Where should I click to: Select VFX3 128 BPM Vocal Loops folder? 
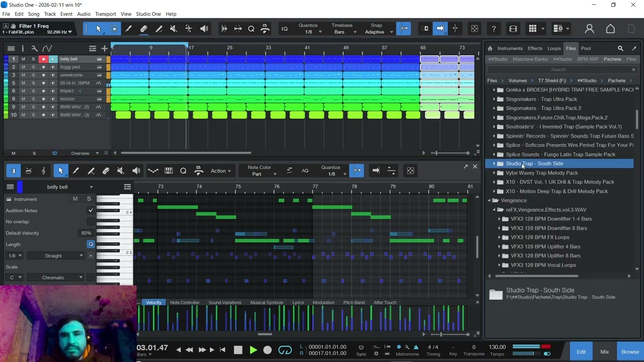coord(543,265)
